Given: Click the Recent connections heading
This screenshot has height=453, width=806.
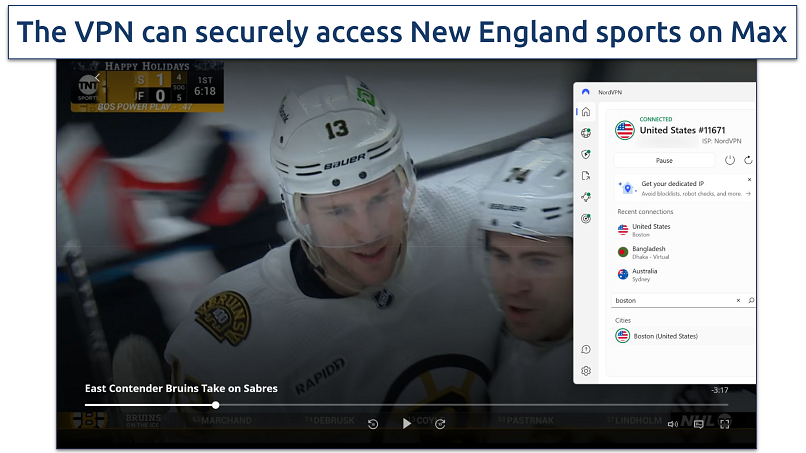Looking at the screenshot, I should [645, 211].
